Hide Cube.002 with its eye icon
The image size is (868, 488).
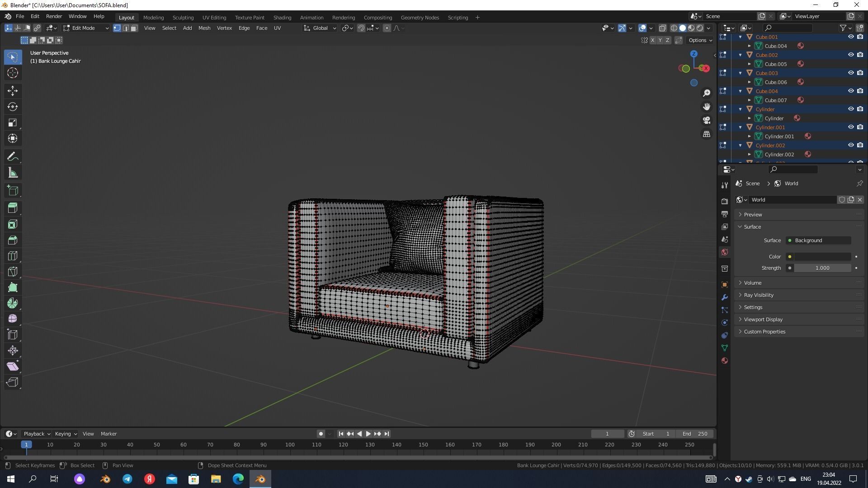(x=850, y=55)
